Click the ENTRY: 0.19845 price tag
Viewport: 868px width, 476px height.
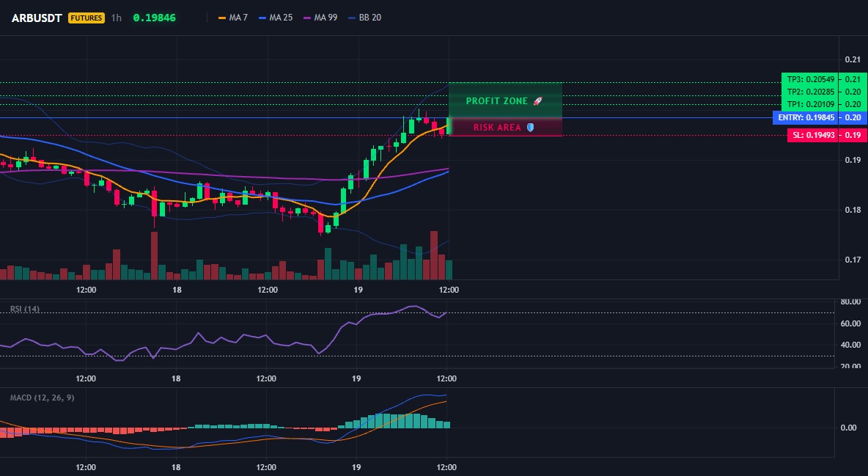click(805, 117)
